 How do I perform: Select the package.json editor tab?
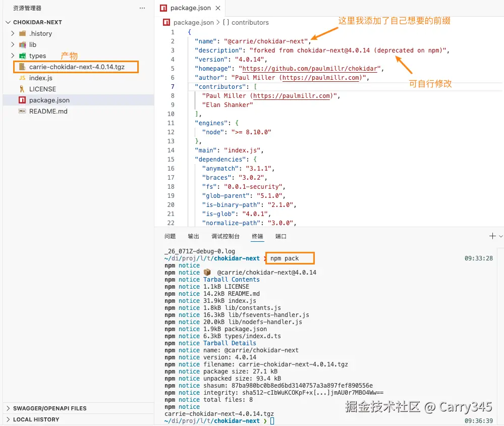click(x=190, y=8)
